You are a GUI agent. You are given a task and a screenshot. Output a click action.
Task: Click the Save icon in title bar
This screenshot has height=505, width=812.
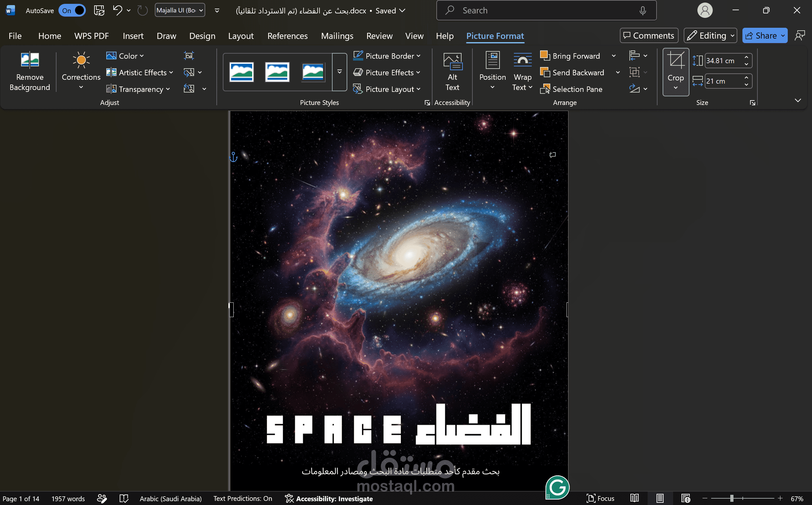point(99,10)
